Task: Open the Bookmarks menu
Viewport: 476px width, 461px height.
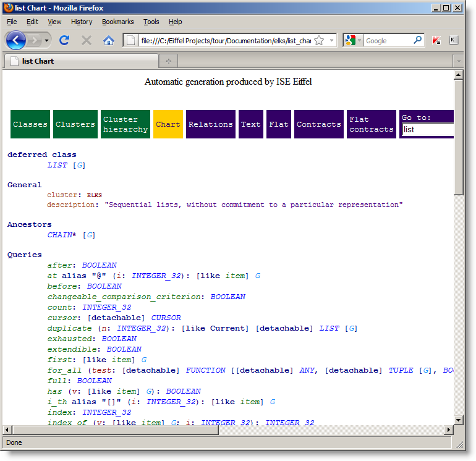Action: pos(117,22)
